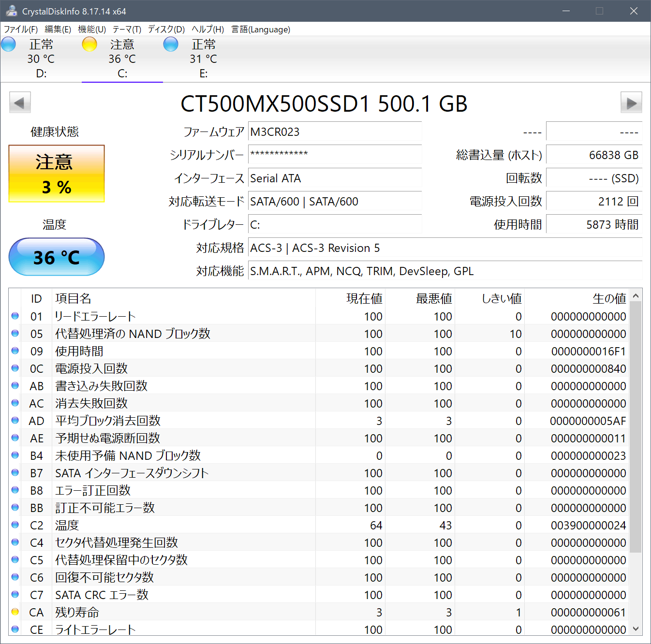Select the 未使用予備 NAND ブロック数 row
The image size is (651, 644).
click(319, 455)
